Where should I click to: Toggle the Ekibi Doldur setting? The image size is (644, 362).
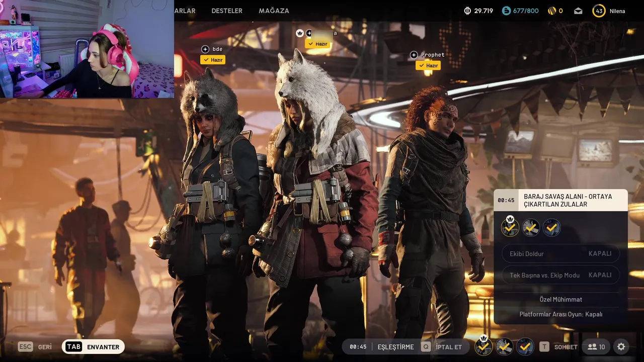(x=561, y=253)
